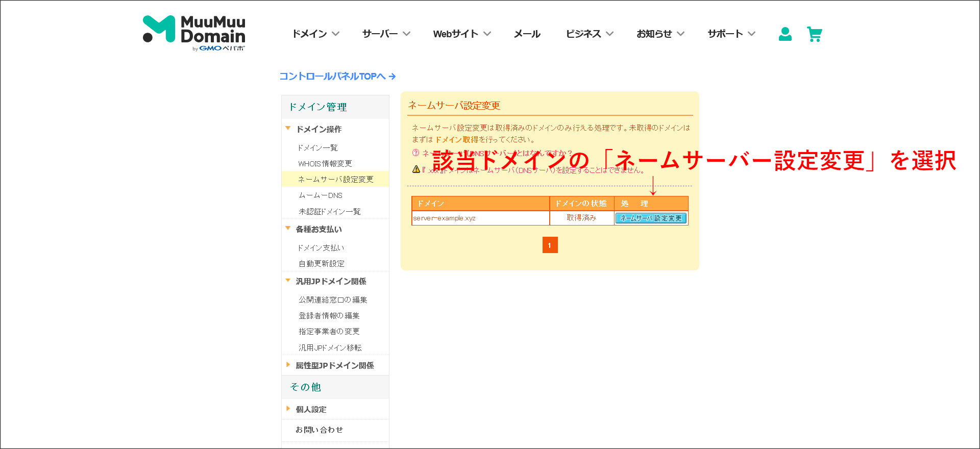Open the shopping cart icon
Viewport: 980px width, 449px height.
click(815, 34)
